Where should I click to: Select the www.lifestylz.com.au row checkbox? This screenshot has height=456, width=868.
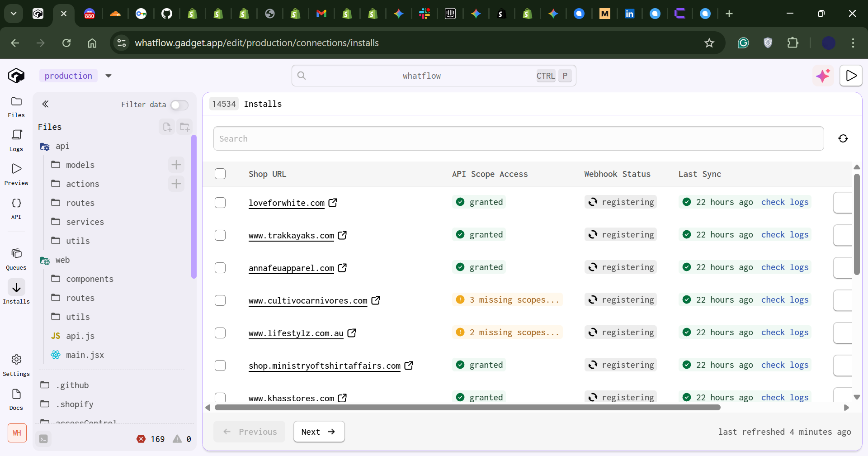click(x=220, y=333)
